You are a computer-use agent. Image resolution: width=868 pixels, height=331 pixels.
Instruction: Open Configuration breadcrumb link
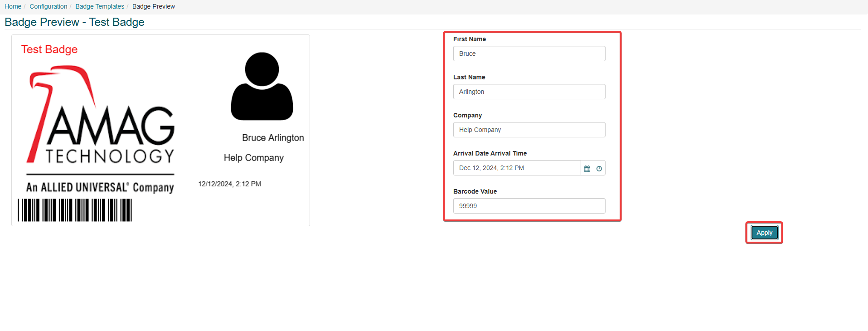coord(48,6)
